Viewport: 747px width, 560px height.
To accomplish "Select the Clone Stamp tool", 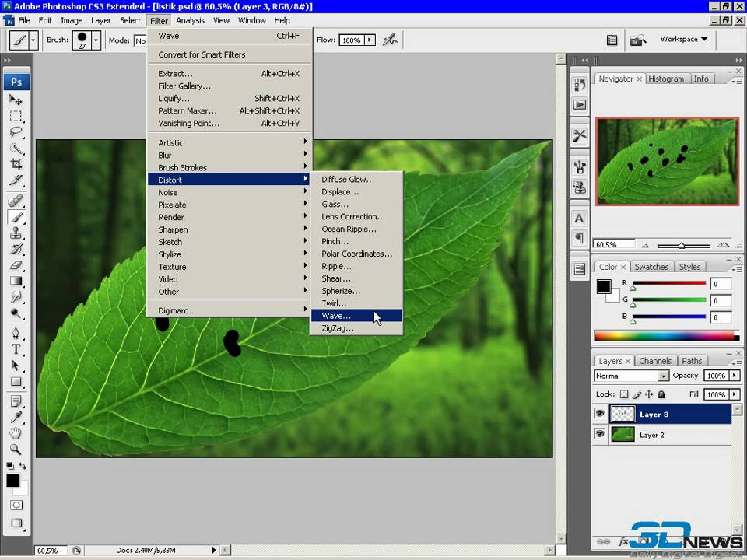I will (16, 233).
